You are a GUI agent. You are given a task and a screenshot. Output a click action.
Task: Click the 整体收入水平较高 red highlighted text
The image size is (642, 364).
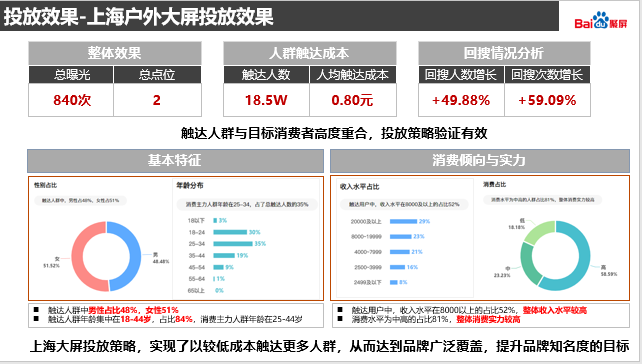click(555, 310)
